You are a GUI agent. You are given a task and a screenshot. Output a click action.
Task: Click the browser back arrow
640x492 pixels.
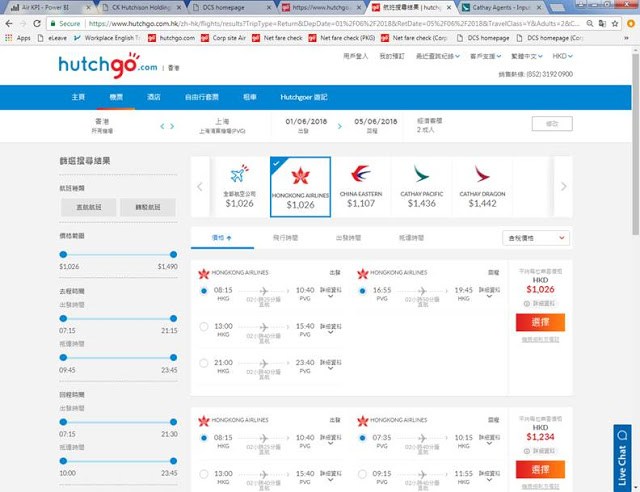coord(9,24)
